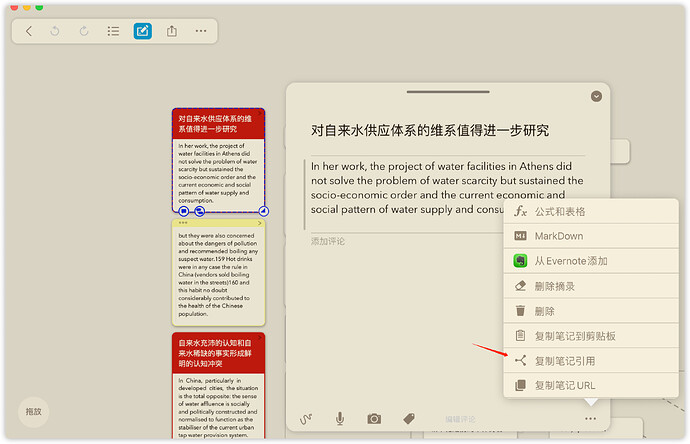Add a tag using tag icon
Screen dimensions: 690x444
pos(409,418)
